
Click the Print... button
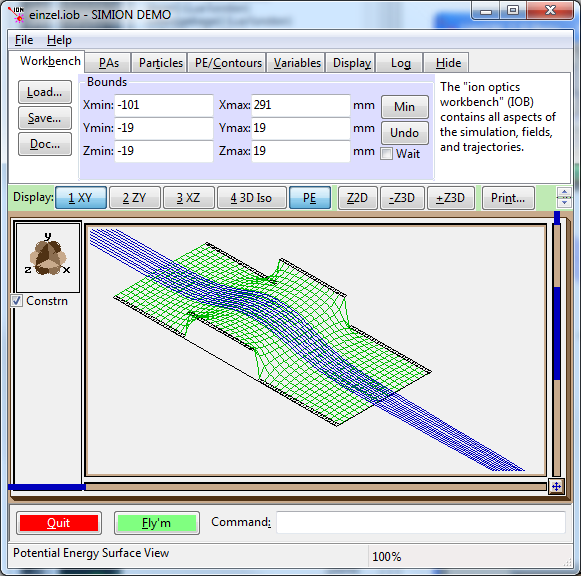(x=508, y=198)
